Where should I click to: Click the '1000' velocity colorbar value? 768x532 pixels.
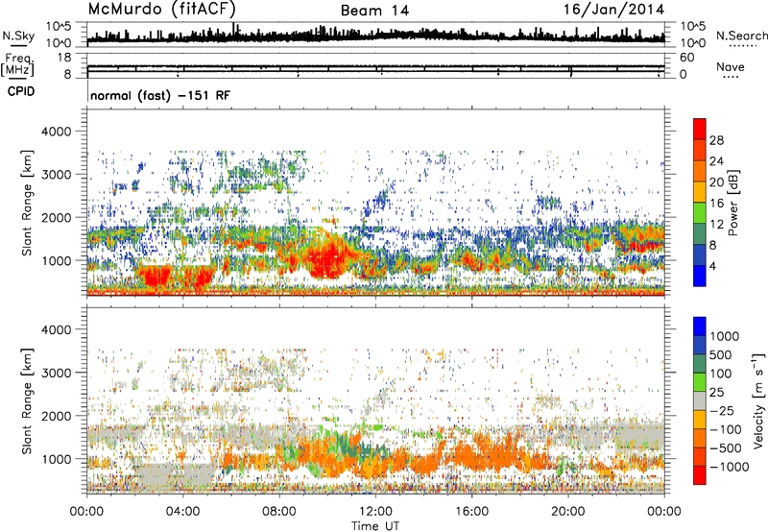tap(725, 336)
